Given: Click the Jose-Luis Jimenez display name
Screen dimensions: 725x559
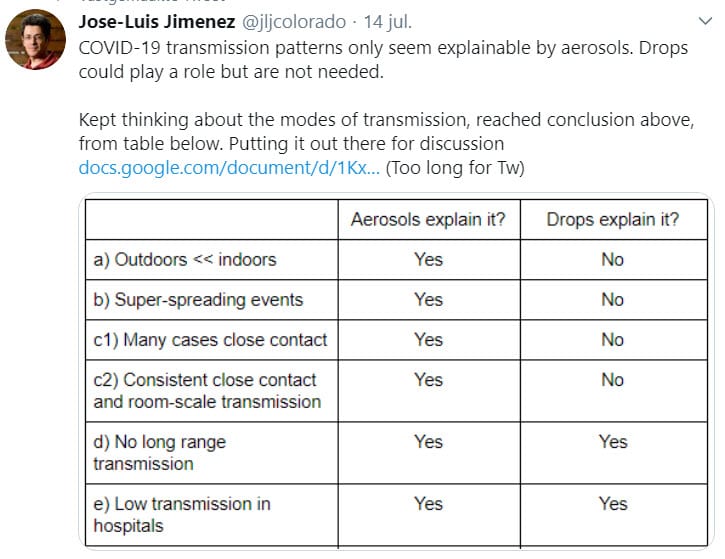Looking at the screenshot, I should pyautogui.click(x=157, y=22).
